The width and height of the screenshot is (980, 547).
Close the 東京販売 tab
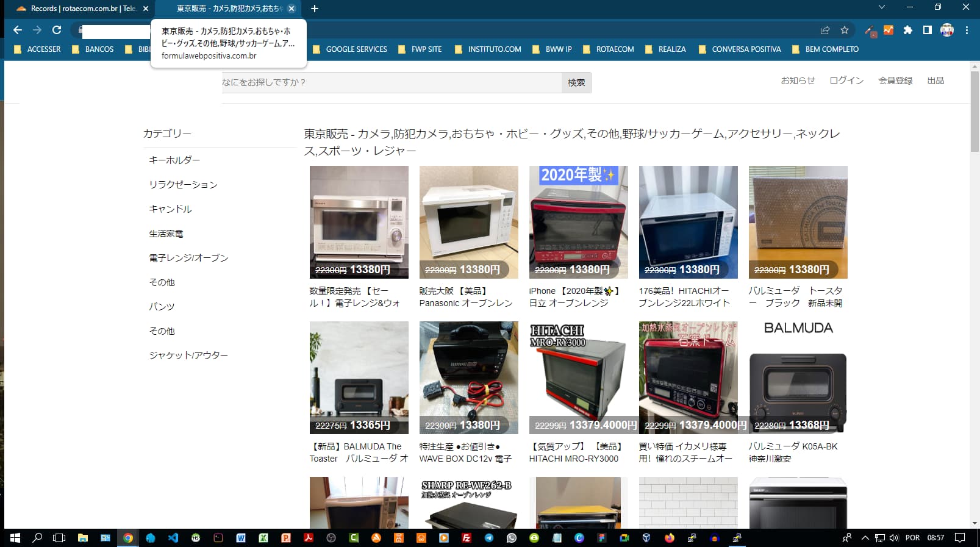pos(291,9)
